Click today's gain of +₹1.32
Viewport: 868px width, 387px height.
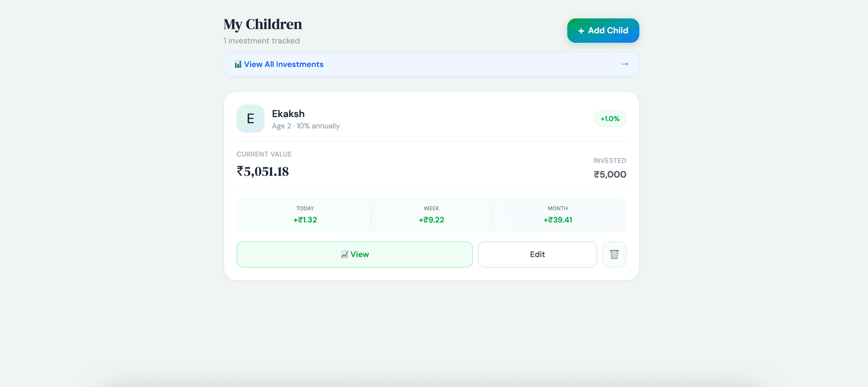[x=305, y=220]
